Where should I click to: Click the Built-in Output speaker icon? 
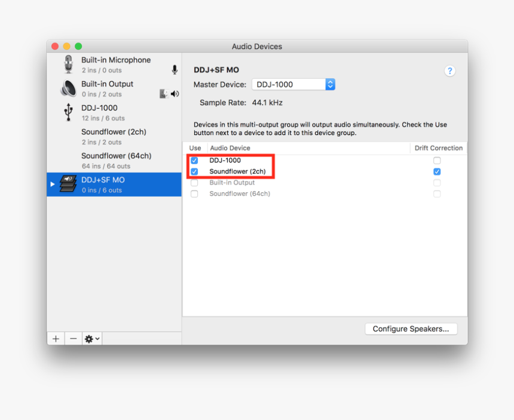69,88
